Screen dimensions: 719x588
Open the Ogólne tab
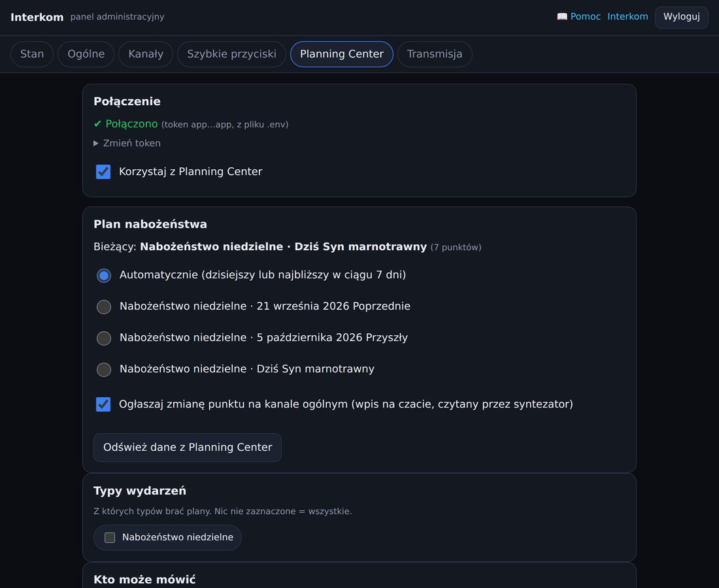[x=86, y=54]
